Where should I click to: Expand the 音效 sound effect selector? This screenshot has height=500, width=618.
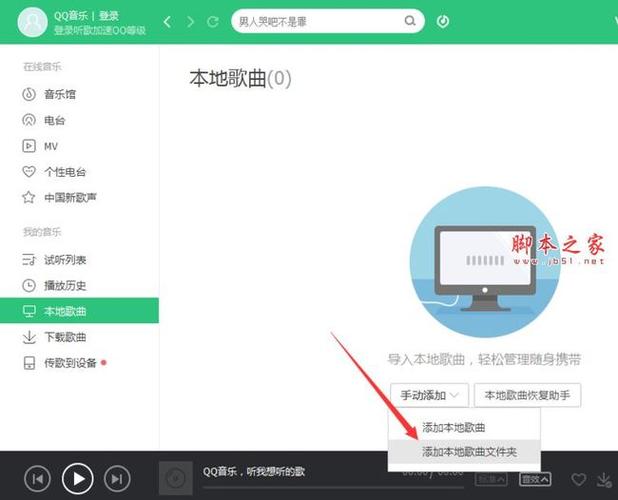coord(535,479)
